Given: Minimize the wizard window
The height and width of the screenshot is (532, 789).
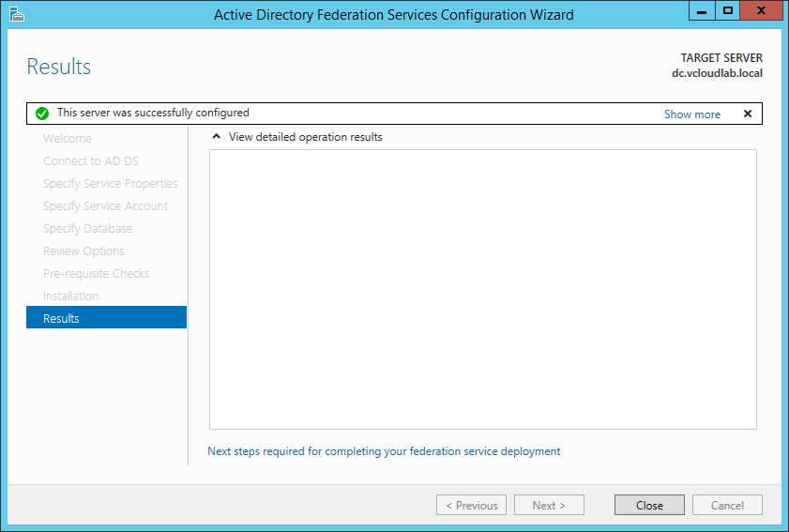Looking at the screenshot, I should click(702, 10).
